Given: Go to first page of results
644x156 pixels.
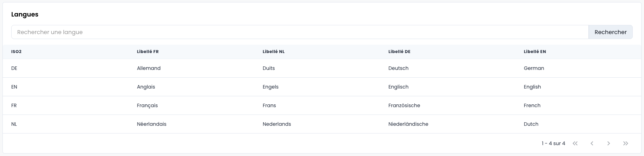Looking at the screenshot, I should click(x=575, y=143).
